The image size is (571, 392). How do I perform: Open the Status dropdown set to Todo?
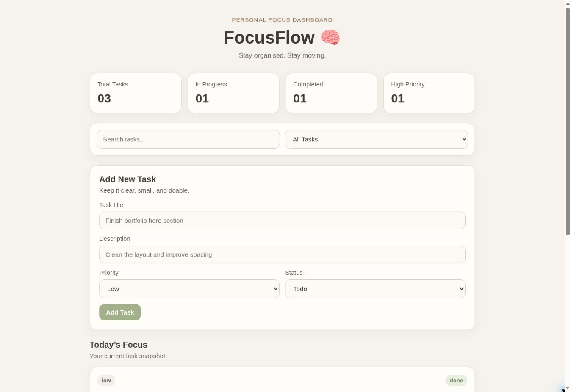pyautogui.click(x=375, y=289)
